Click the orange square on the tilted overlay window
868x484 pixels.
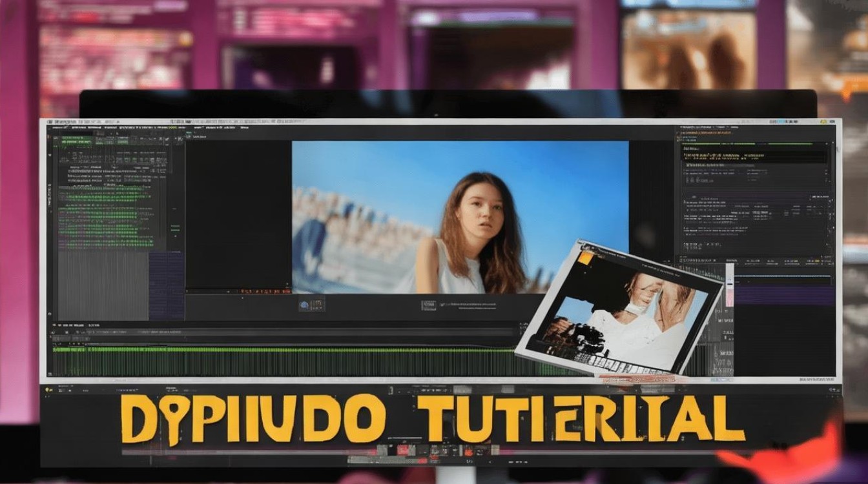click(x=585, y=257)
